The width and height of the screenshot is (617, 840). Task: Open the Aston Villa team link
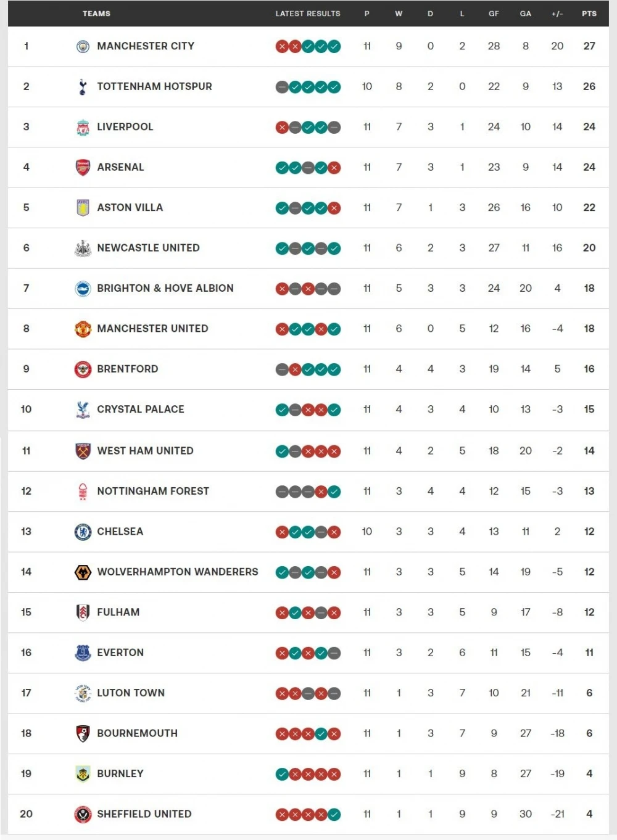[x=130, y=208]
